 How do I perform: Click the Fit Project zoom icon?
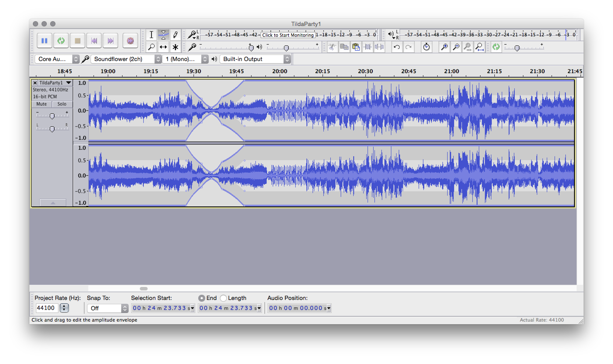tap(479, 47)
